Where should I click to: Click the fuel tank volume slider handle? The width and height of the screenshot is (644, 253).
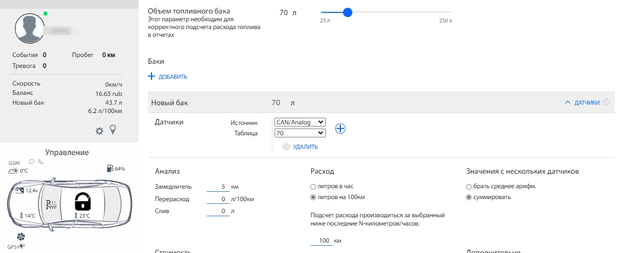coord(348,12)
